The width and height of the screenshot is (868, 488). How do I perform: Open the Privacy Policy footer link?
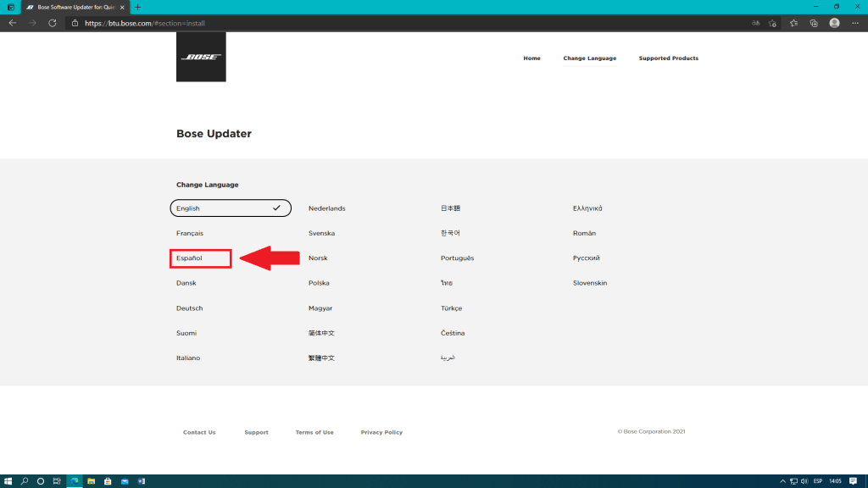click(x=381, y=432)
